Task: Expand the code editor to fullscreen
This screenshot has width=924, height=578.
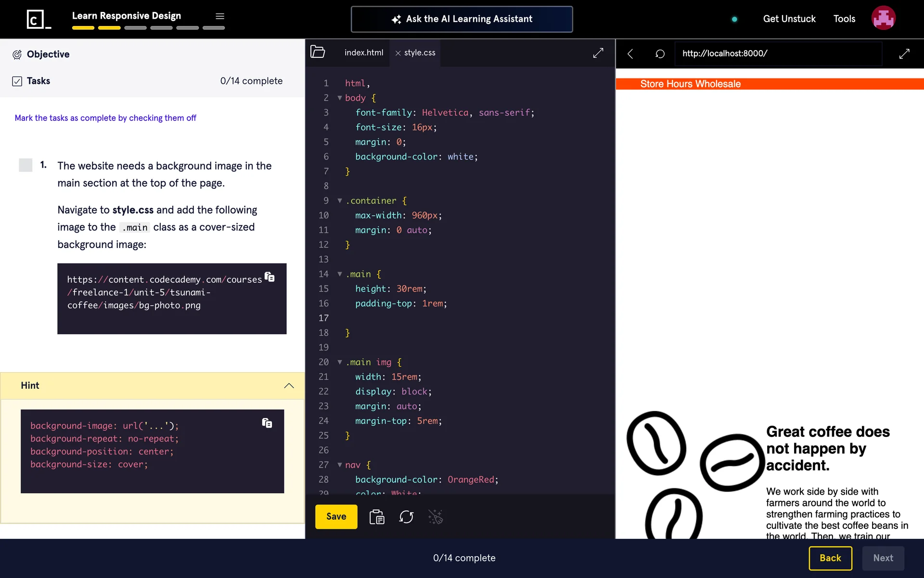Action: point(598,53)
